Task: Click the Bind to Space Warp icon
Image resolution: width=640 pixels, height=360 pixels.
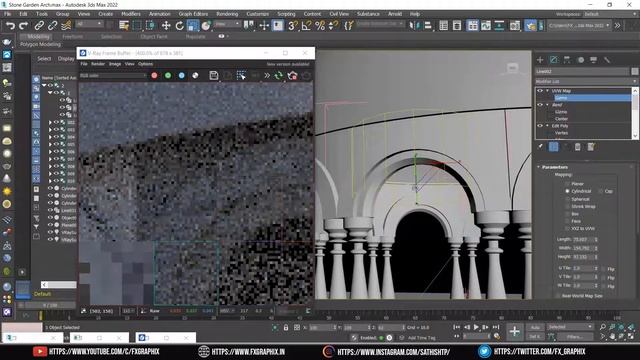Action: click(66, 26)
